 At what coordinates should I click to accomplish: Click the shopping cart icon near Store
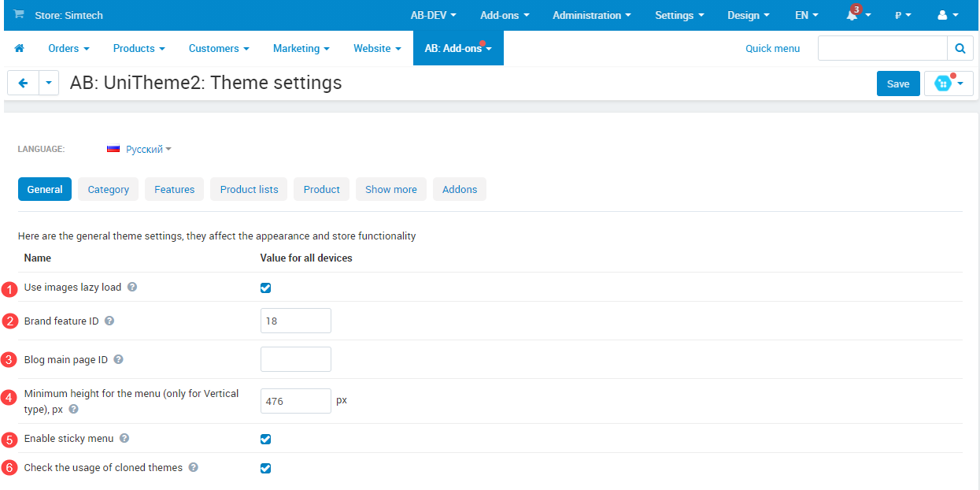pyautogui.click(x=19, y=15)
